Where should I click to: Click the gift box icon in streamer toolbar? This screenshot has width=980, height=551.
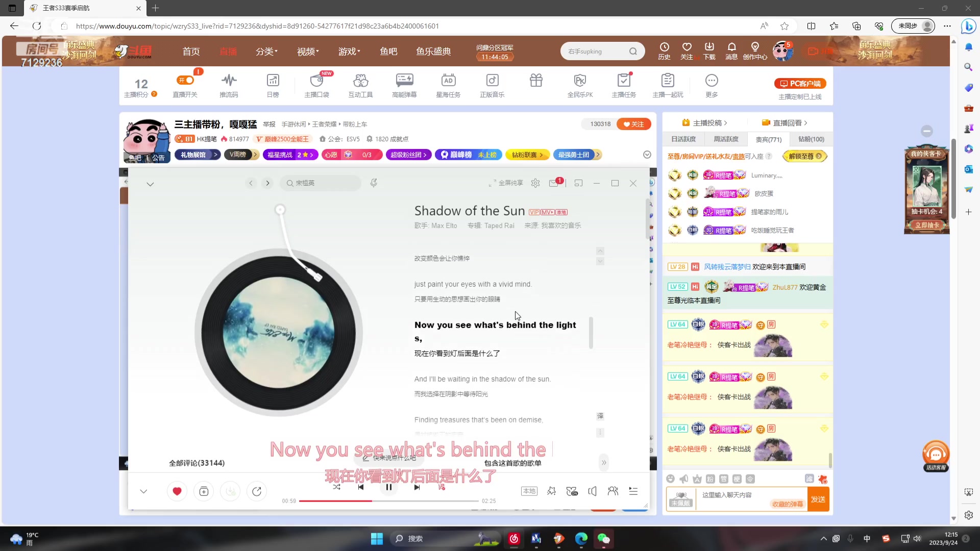pyautogui.click(x=536, y=81)
